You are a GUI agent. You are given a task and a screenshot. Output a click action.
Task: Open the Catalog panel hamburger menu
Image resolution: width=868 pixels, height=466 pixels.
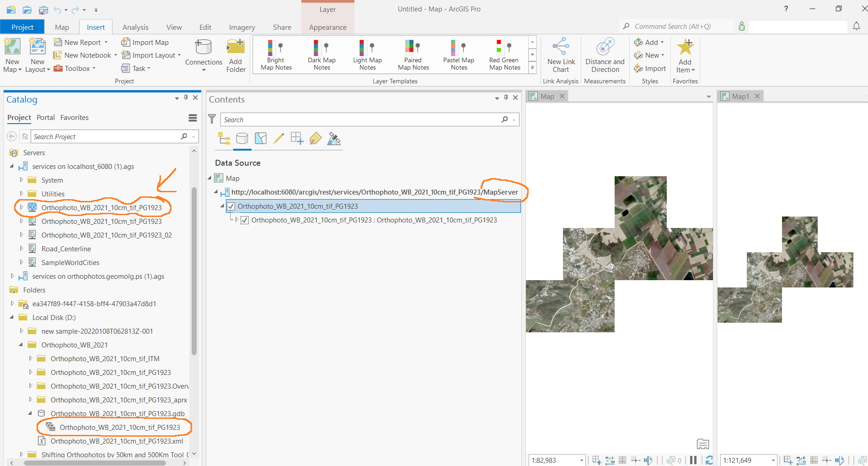192,118
